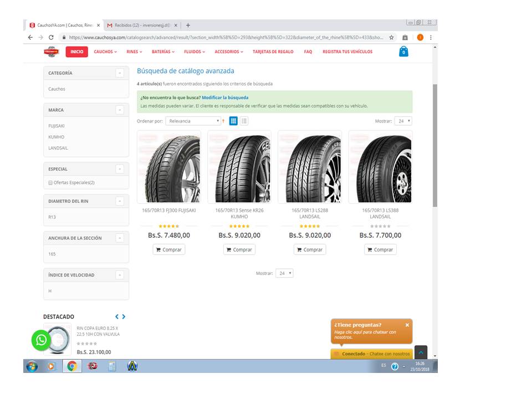
Task: Open WhatsApp chat bubble
Action: (x=41, y=340)
